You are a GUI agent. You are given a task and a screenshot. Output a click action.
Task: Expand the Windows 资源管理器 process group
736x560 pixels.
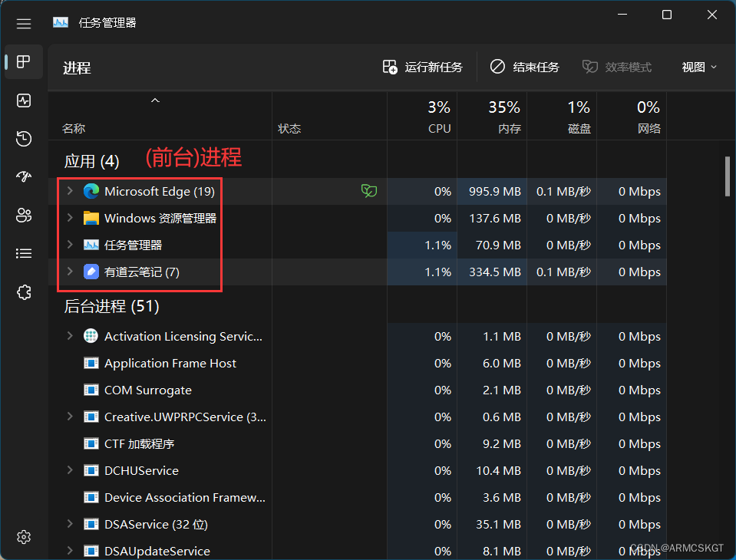tap(70, 217)
